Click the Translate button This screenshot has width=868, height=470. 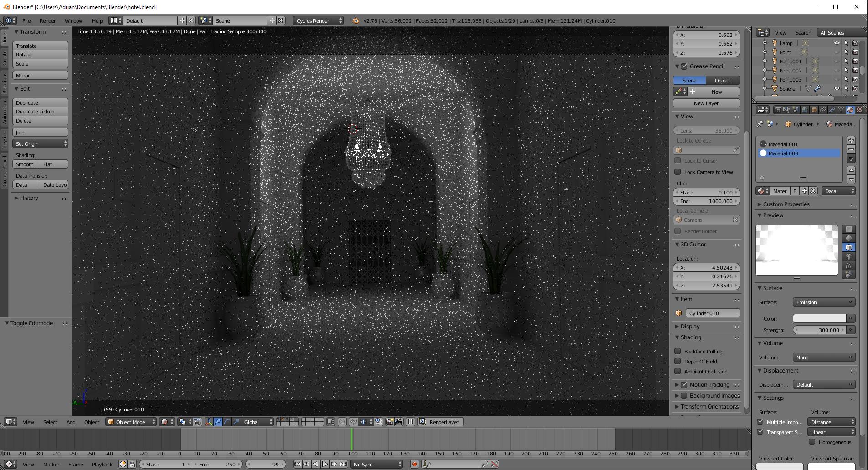[41, 46]
